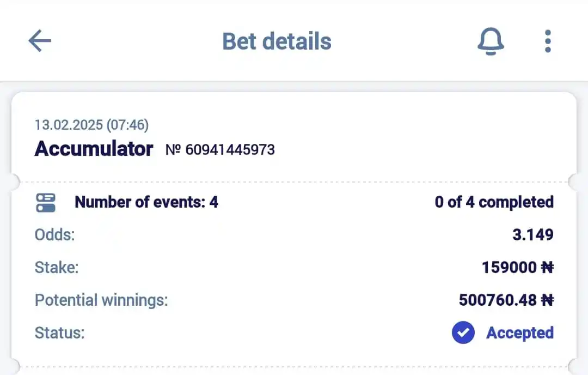Click the 0 of 4 completed text

click(x=494, y=202)
